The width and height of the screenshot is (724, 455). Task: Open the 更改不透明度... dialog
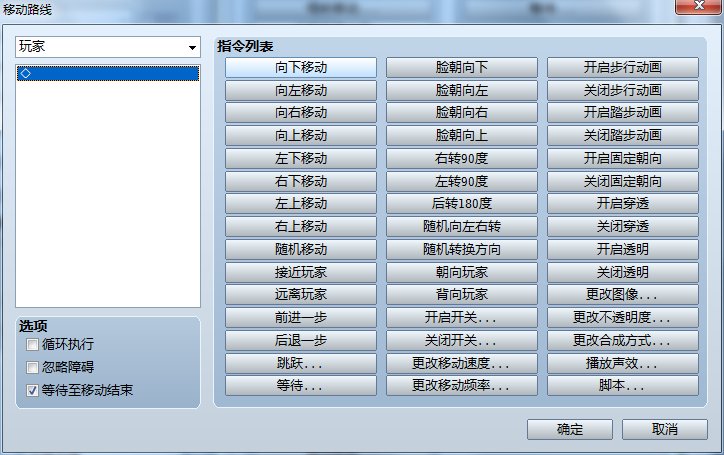[x=623, y=317]
